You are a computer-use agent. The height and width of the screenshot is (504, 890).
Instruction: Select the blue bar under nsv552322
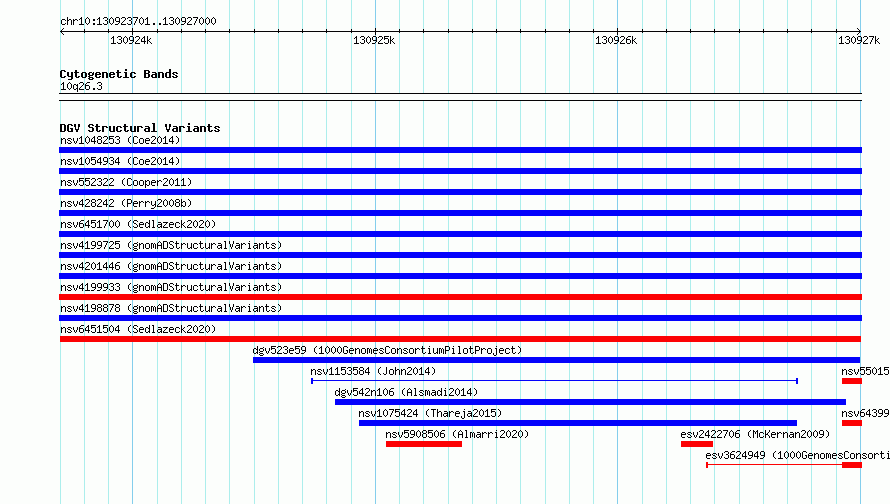[x=460, y=192]
